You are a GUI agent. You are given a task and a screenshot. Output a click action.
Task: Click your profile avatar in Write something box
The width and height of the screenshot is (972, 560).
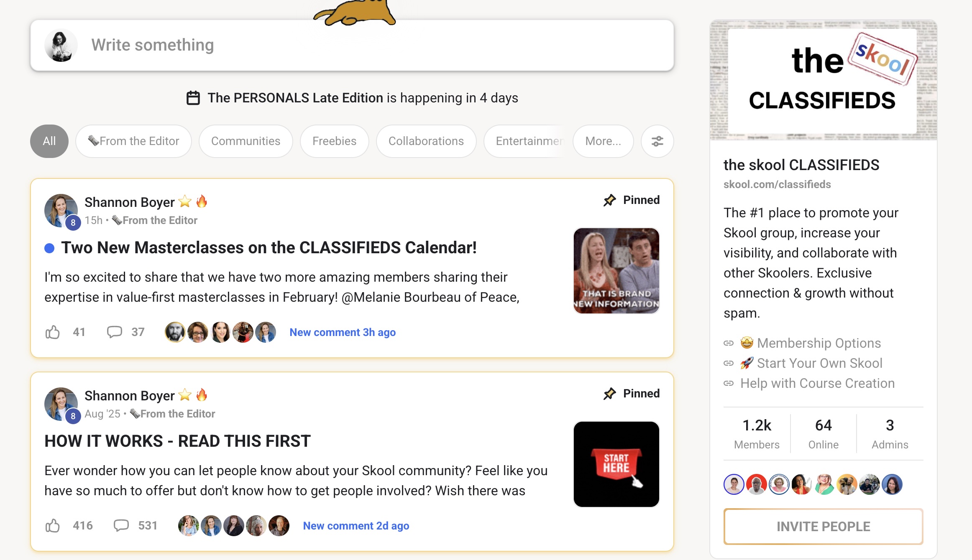pos(61,45)
